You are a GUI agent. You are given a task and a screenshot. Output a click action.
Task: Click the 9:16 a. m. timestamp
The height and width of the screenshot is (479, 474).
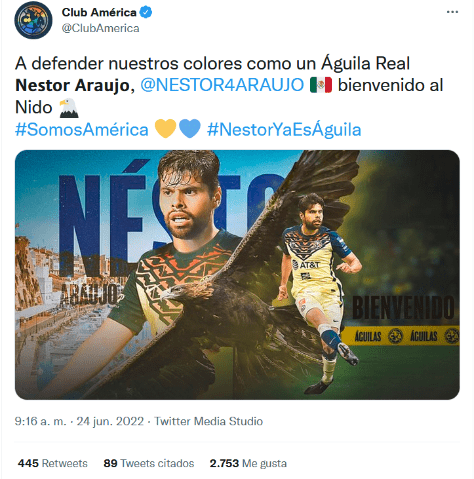tap(40, 421)
